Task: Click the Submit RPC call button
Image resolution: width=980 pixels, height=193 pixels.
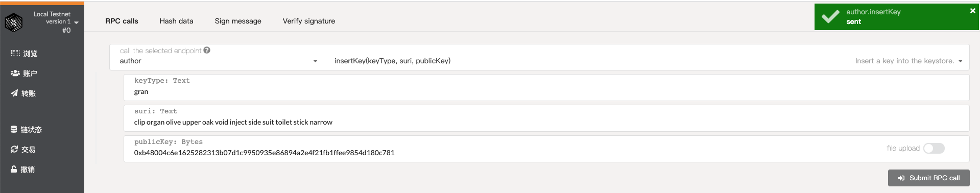Action: (928, 178)
